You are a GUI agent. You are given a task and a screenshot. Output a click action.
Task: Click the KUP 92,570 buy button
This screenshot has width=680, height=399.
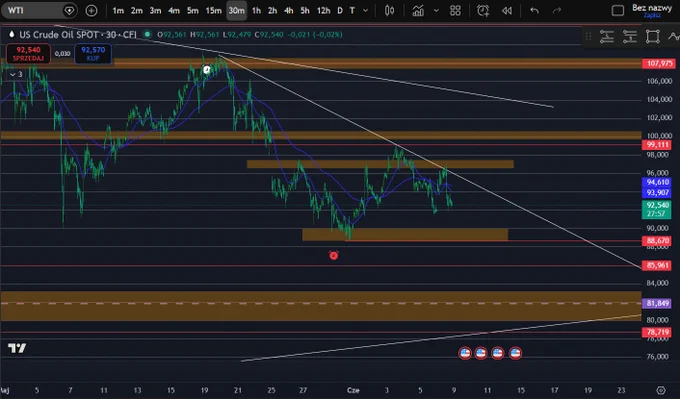click(93, 54)
